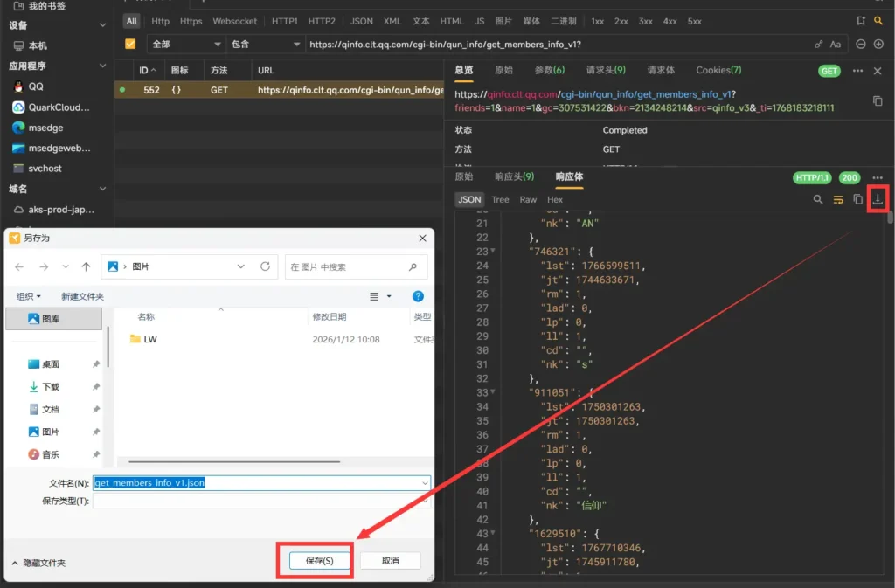Switch to the Tree view tab

500,199
